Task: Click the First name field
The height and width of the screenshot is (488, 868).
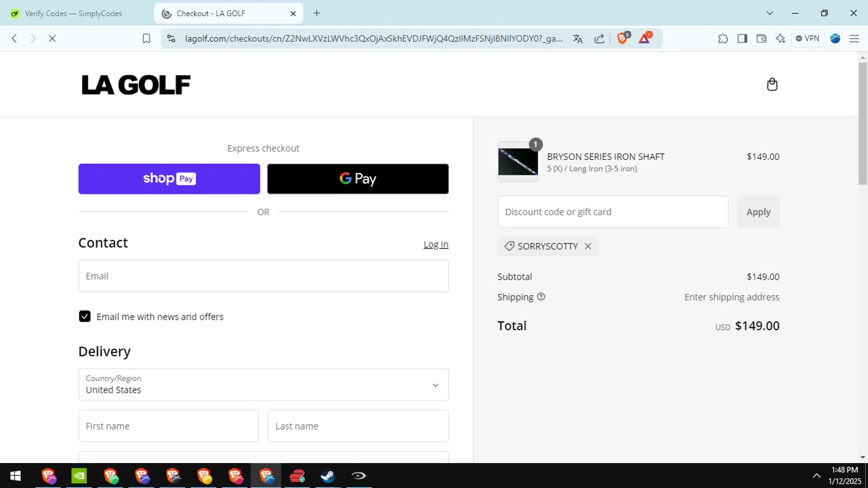Action: tap(168, 426)
